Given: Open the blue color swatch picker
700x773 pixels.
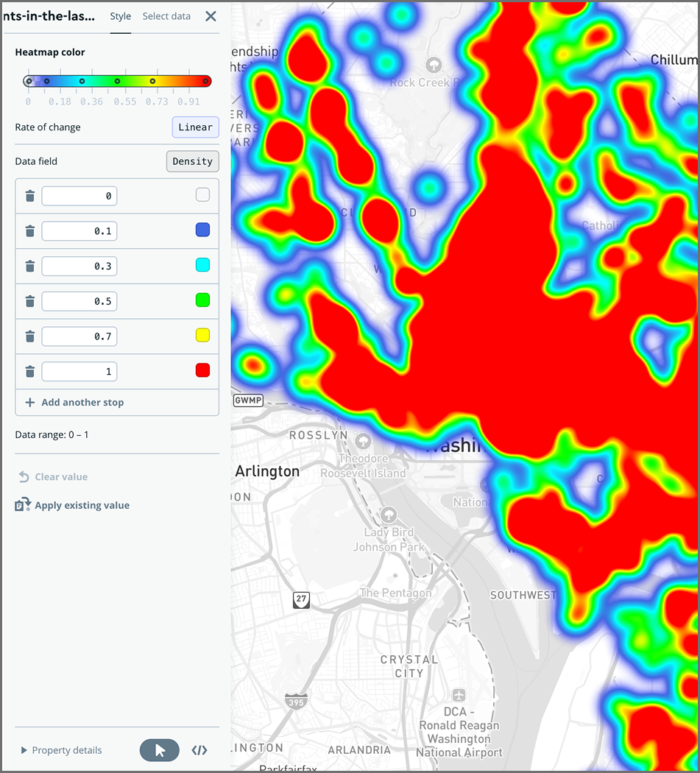Looking at the screenshot, I should pos(202,229).
